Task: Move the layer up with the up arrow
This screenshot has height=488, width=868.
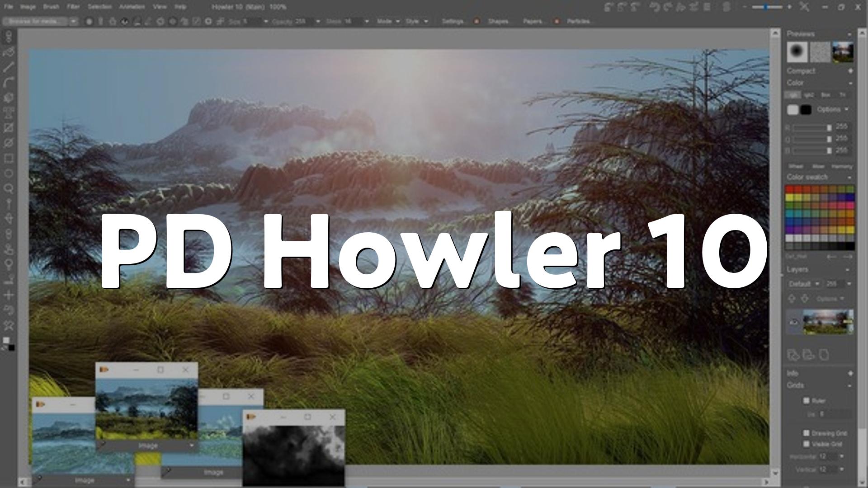Action: pyautogui.click(x=792, y=299)
